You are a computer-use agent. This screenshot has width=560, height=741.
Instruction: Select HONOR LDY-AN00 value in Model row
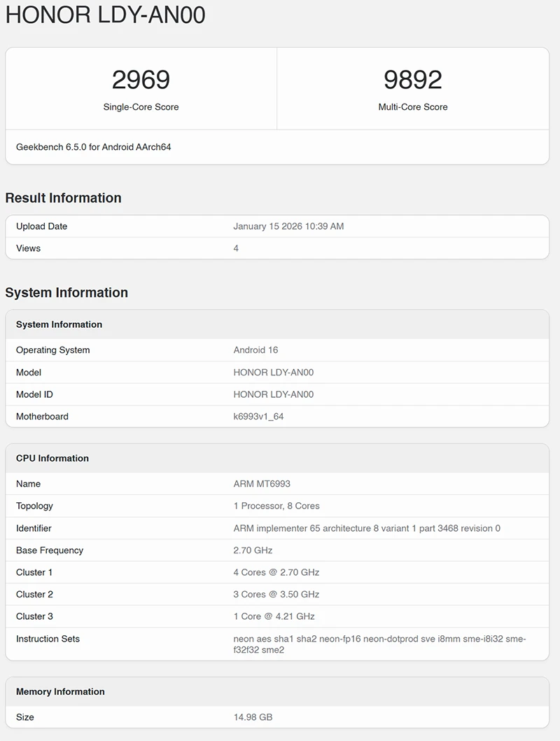pyautogui.click(x=274, y=373)
